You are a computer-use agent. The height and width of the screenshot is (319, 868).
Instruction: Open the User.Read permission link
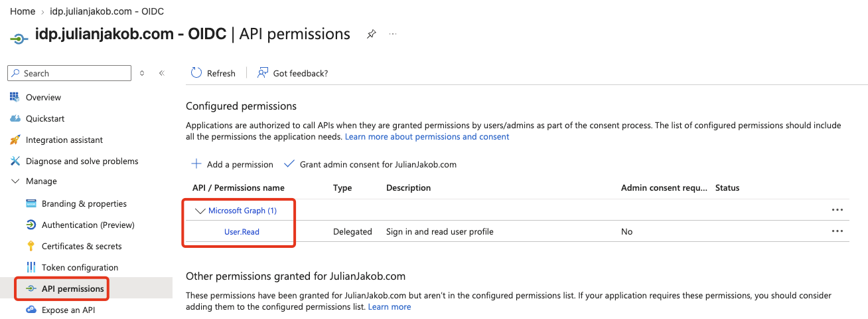[x=242, y=232]
